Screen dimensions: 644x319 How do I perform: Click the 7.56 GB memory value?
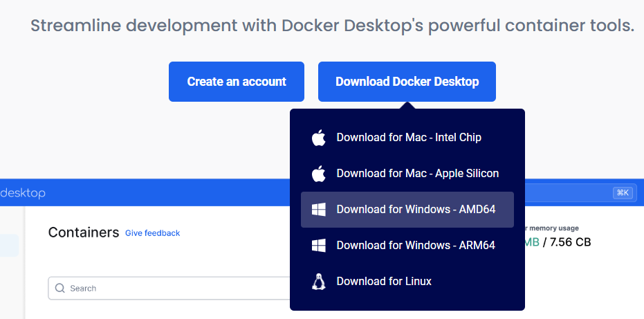click(x=570, y=242)
